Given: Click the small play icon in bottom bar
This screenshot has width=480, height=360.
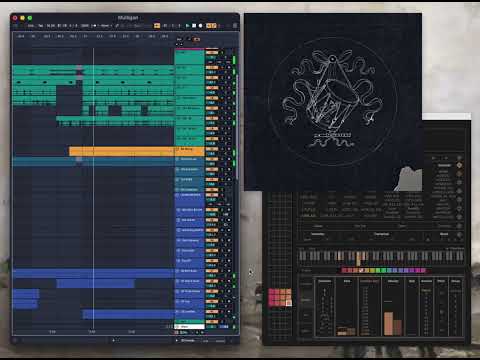Looking at the screenshot, I should point(113,340).
